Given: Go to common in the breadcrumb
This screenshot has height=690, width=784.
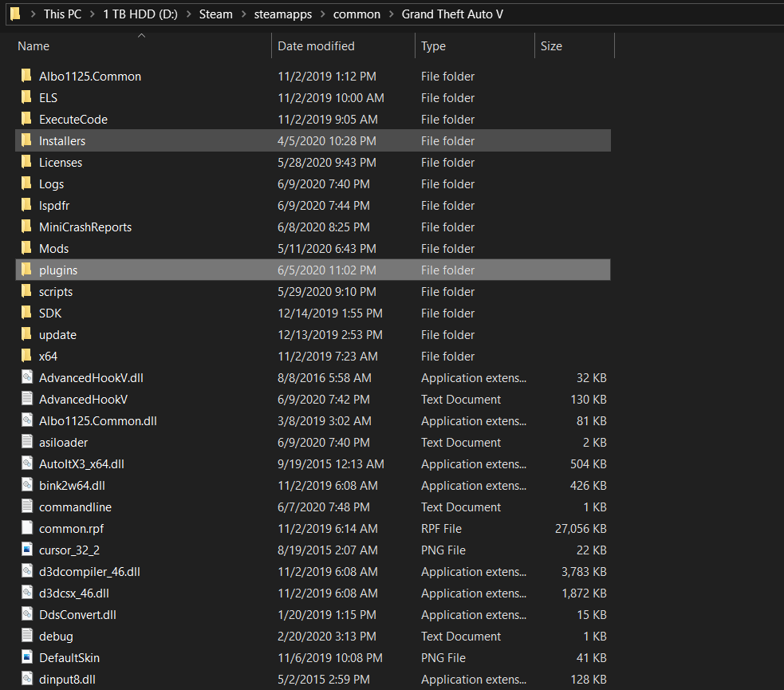Looking at the screenshot, I should (357, 14).
